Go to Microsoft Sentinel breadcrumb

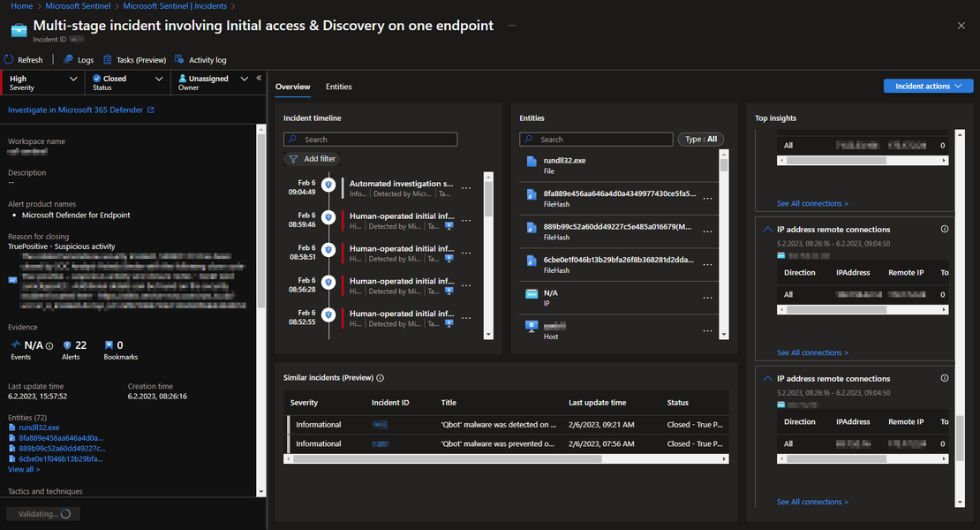coord(78,6)
